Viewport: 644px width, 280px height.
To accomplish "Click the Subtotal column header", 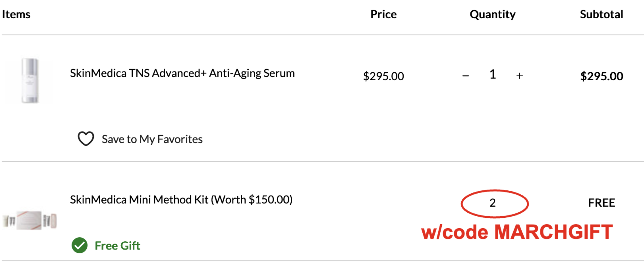I will click(x=601, y=14).
